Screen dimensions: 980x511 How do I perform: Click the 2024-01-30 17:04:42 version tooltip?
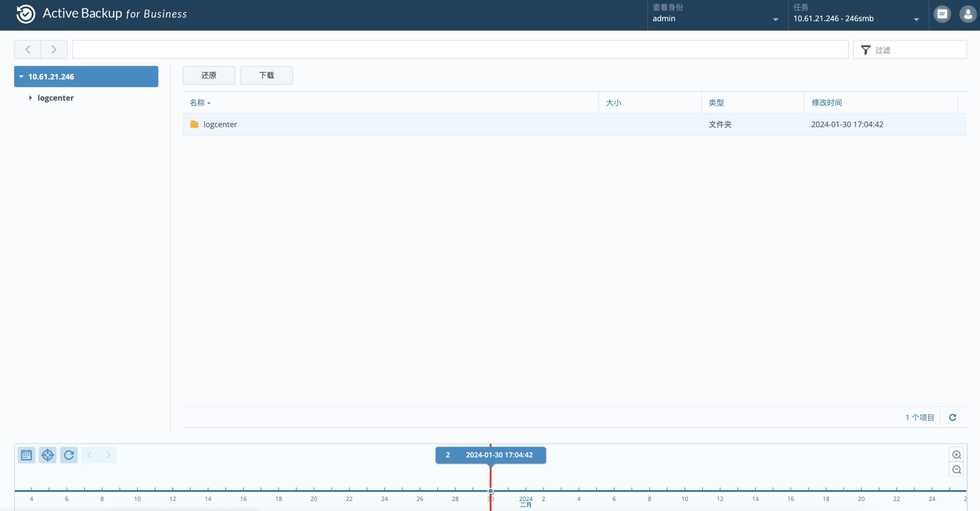(x=491, y=455)
